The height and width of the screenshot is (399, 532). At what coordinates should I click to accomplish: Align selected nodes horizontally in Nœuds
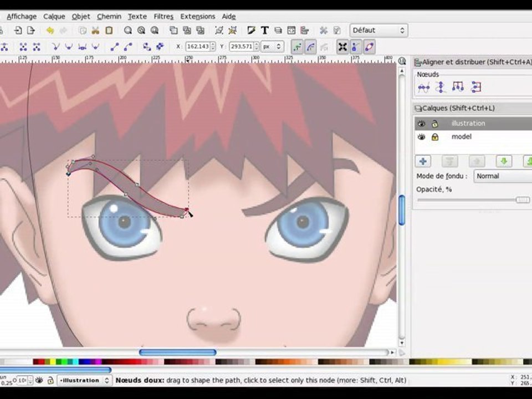coord(423,87)
